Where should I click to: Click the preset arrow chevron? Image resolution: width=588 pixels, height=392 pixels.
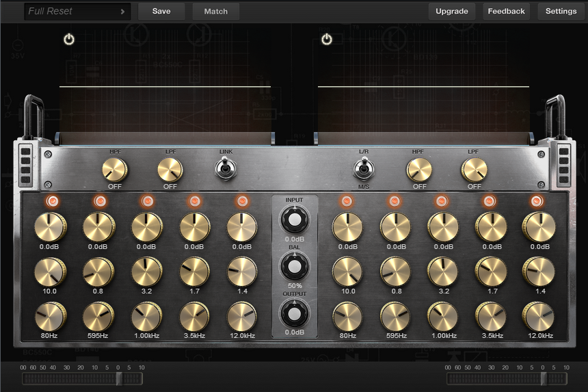coord(122,12)
